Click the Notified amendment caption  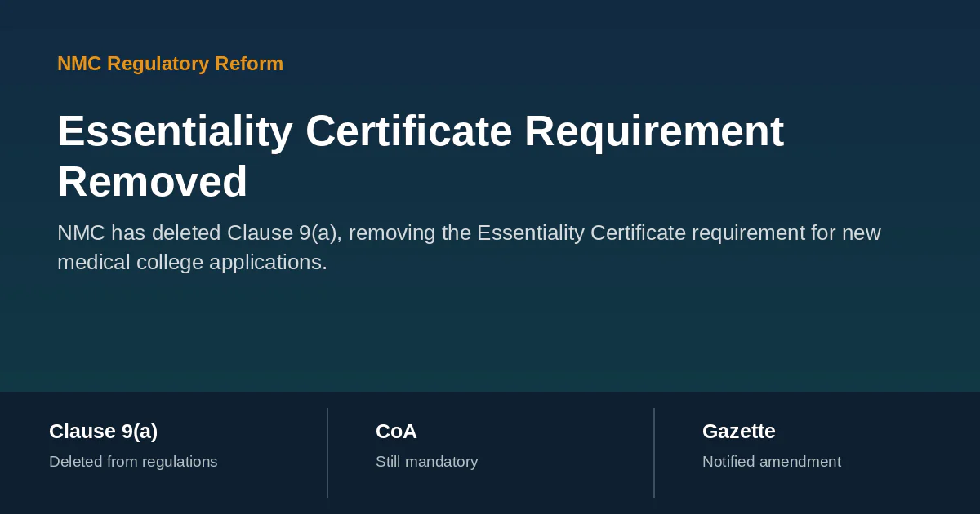click(772, 462)
